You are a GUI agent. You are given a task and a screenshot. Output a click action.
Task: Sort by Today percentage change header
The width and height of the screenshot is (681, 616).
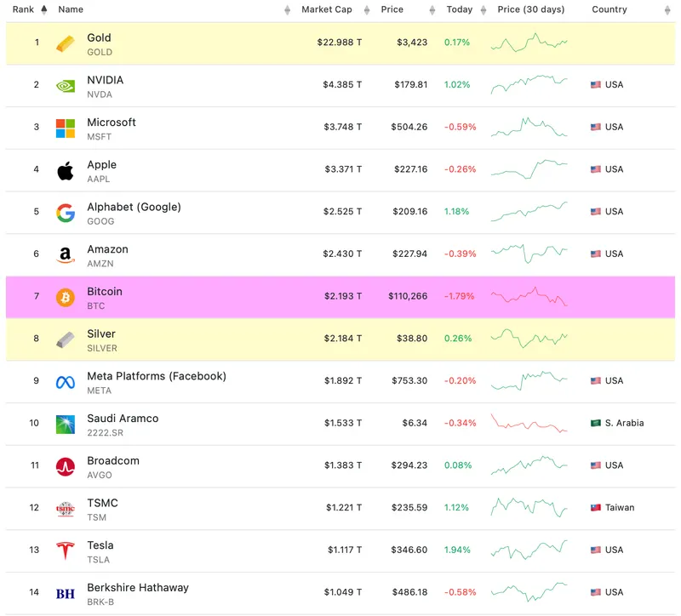[x=459, y=10]
